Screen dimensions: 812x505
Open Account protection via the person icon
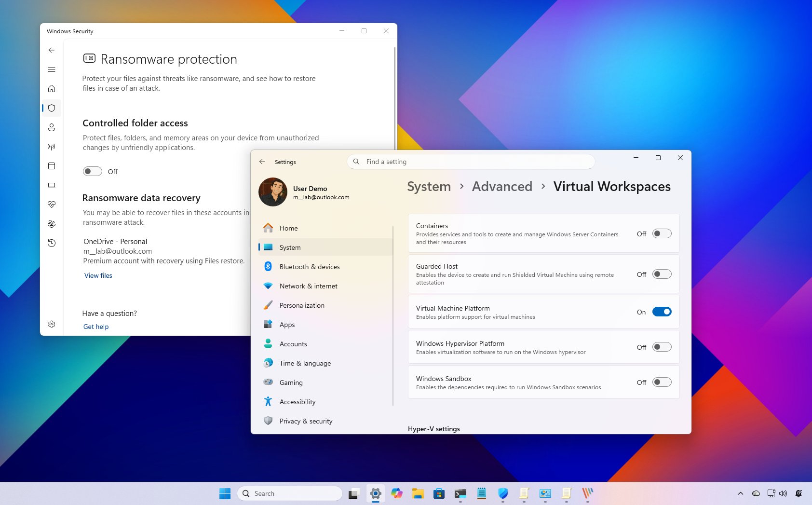(52, 127)
